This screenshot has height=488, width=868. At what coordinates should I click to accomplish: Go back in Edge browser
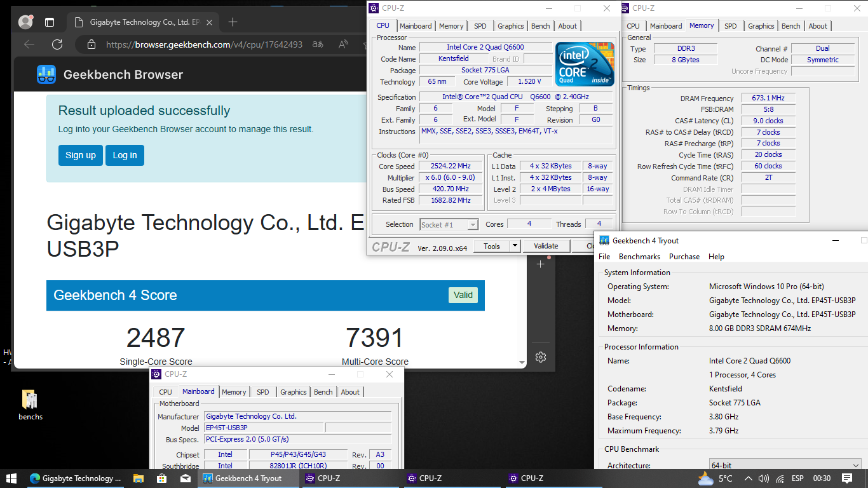tap(29, 44)
